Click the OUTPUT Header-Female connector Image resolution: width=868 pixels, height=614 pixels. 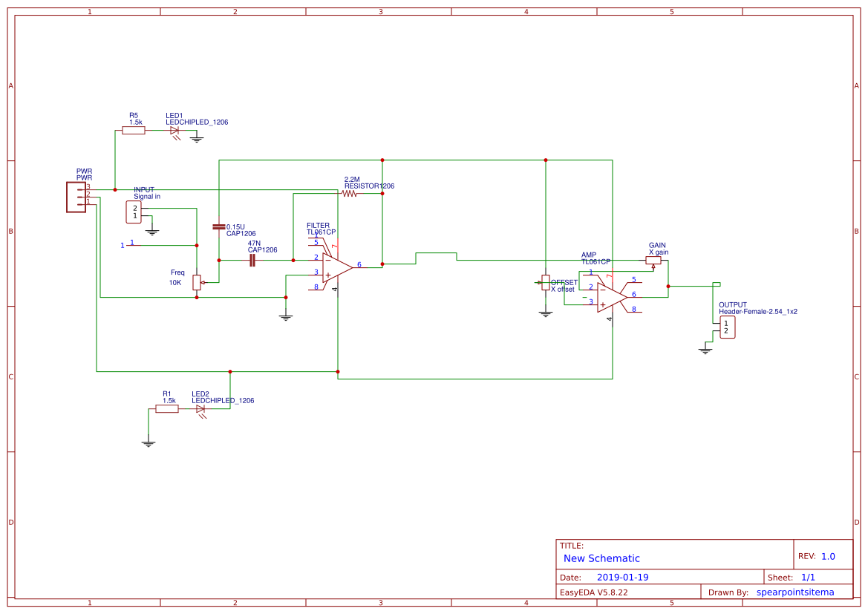pos(727,326)
